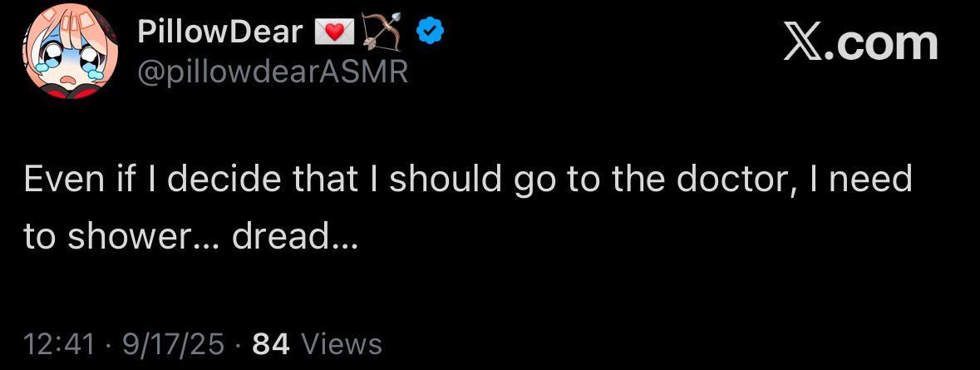Screen dimensions: 980x370
Task: Select the 12:41 post timestamp
Action: coord(60,343)
